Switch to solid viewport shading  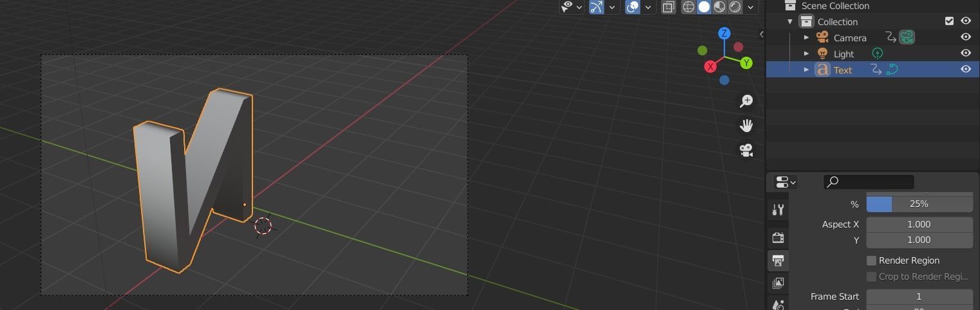click(x=704, y=6)
